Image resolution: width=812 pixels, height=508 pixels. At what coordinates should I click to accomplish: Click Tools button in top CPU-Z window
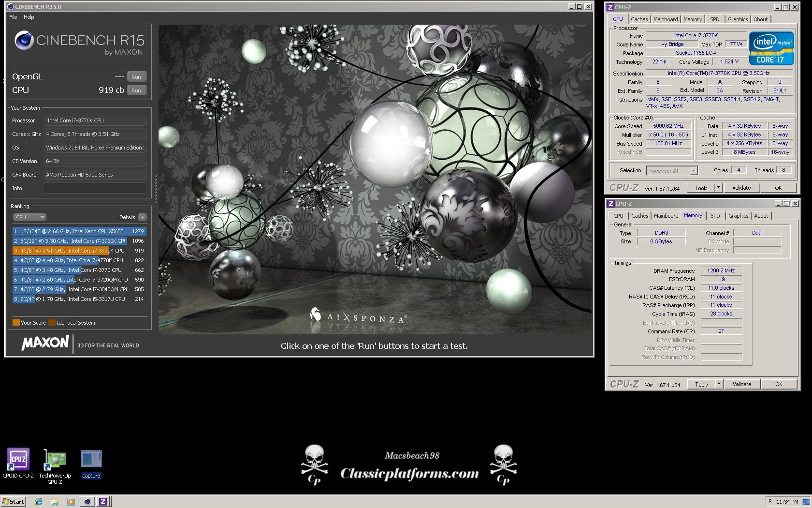(701, 188)
